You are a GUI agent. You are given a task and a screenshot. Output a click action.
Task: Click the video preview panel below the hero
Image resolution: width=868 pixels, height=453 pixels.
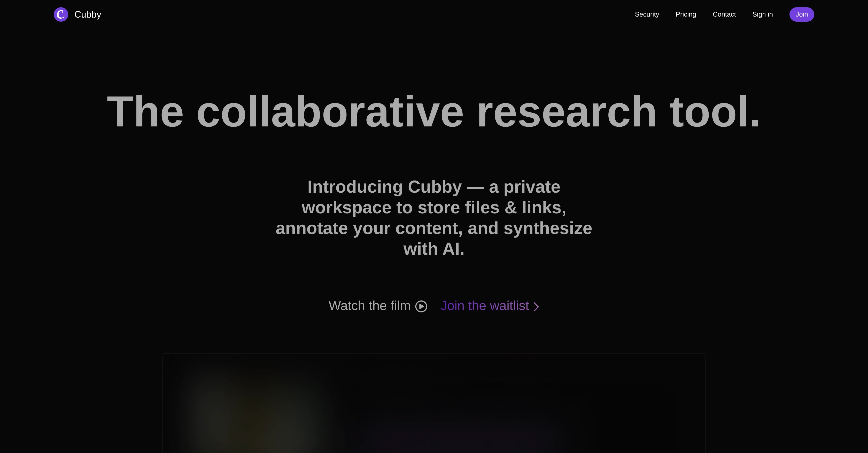click(x=434, y=403)
